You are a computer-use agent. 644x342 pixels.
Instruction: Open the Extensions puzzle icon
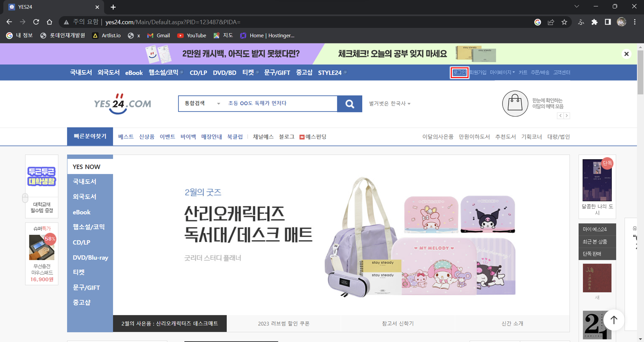click(x=594, y=22)
